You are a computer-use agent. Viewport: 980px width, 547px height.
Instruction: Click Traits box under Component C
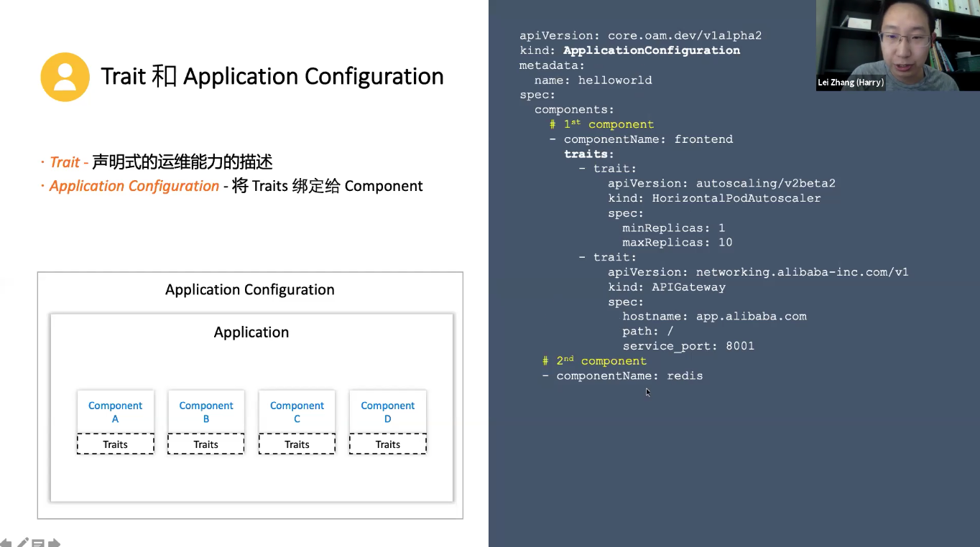coord(297,444)
